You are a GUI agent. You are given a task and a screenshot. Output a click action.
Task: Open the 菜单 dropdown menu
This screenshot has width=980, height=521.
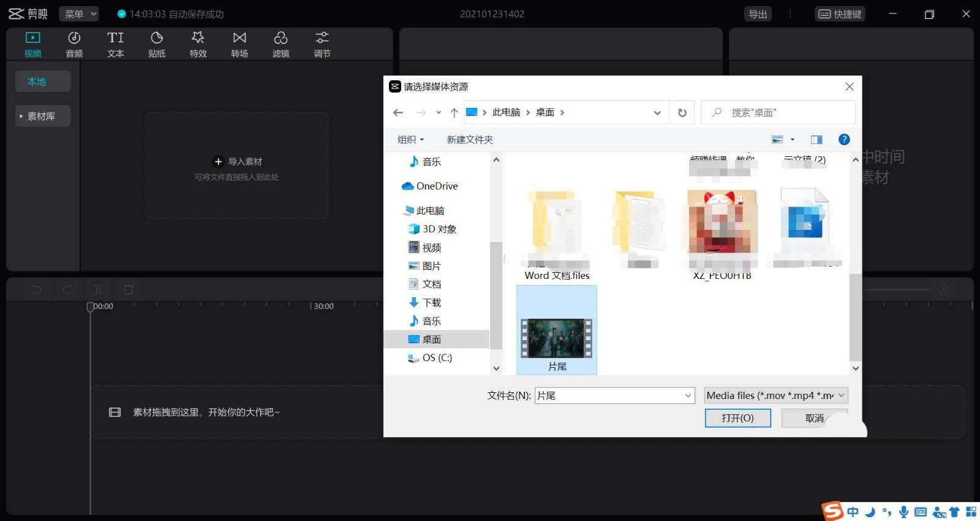pyautogui.click(x=80, y=13)
